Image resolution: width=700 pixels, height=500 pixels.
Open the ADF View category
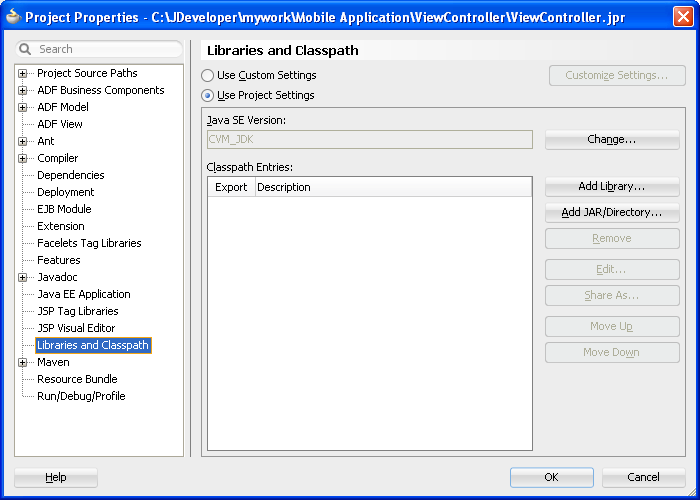[x=59, y=124]
